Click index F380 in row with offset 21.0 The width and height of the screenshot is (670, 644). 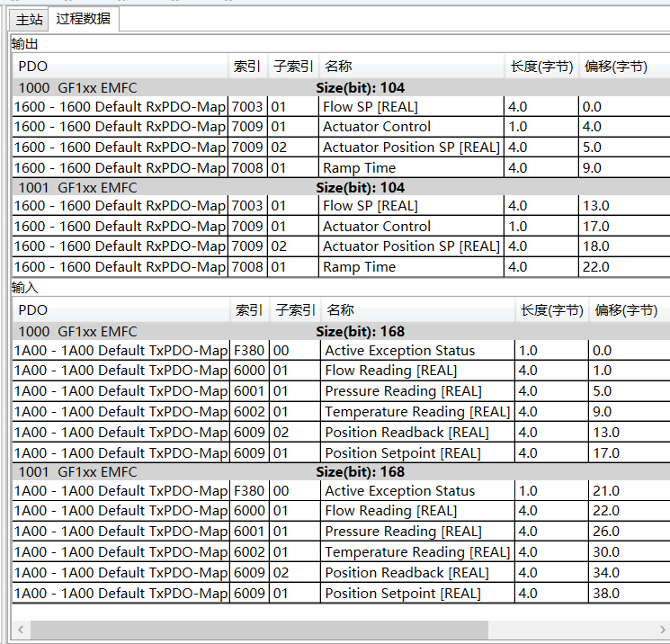click(x=249, y=491)
